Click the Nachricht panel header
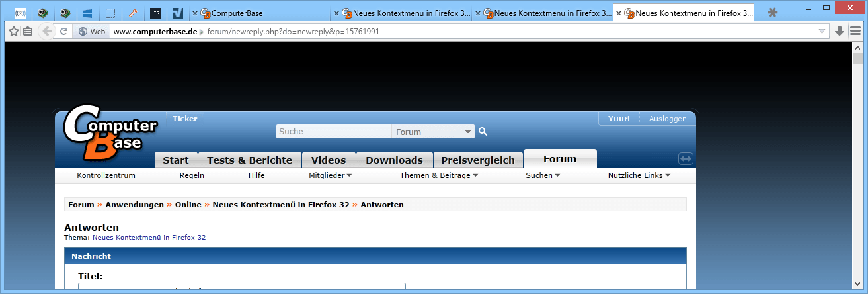 375,256
